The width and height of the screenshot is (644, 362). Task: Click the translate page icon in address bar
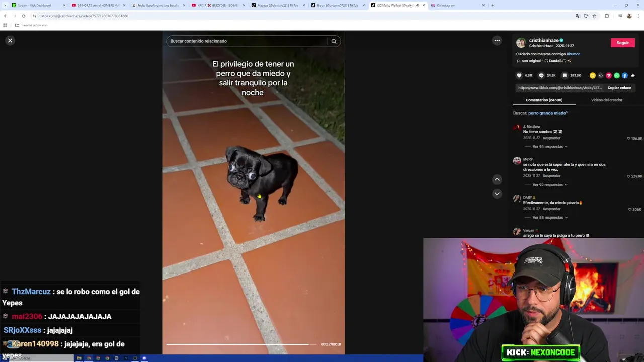tap(578, 16)
